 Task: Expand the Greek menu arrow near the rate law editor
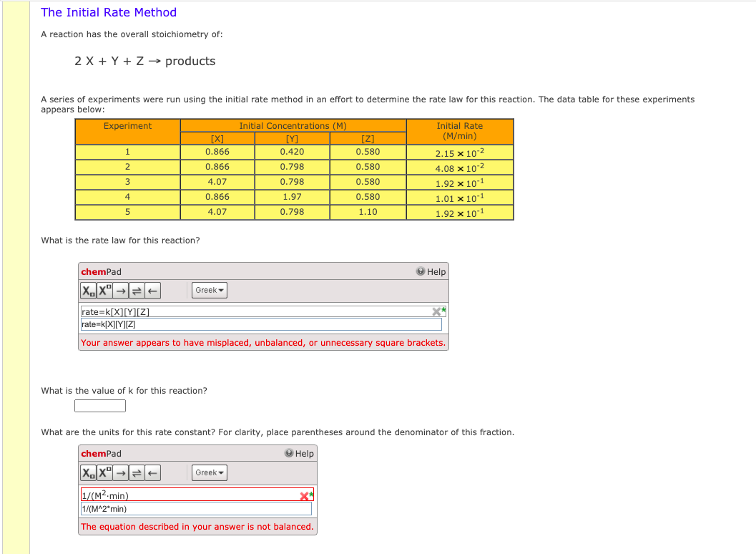pos(220,290)
